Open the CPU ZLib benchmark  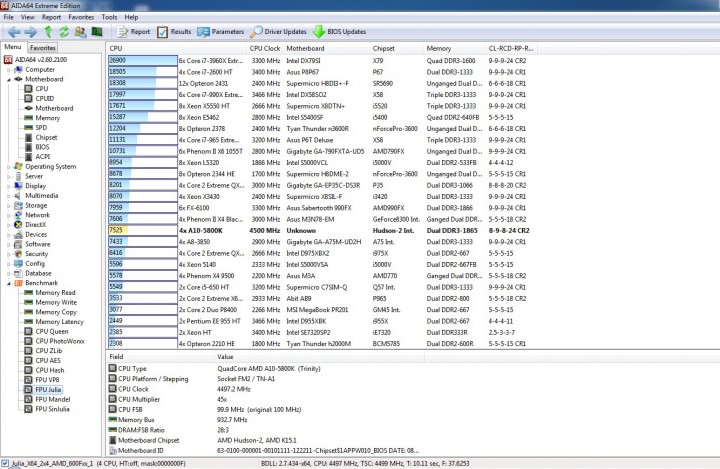coord(49,350)
